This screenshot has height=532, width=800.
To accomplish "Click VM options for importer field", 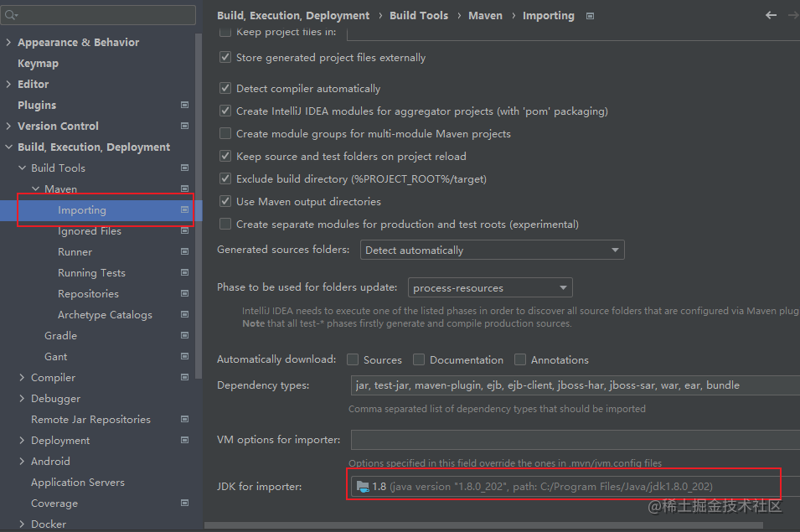I will pos(575,440).
